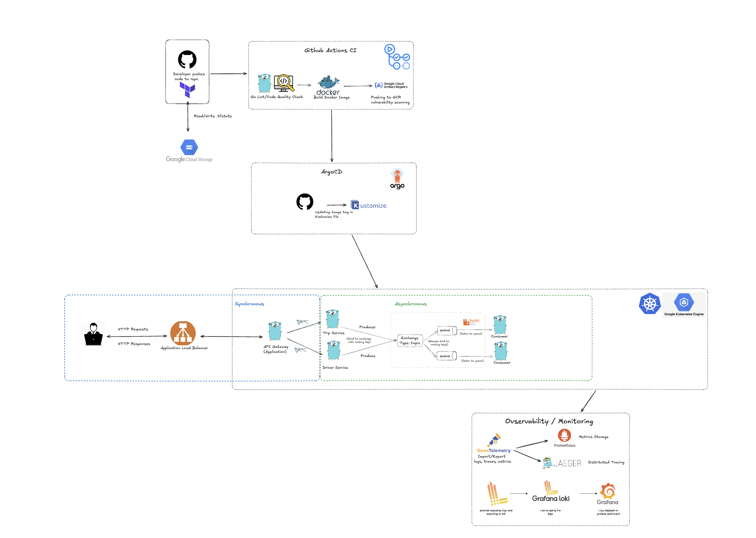Select the 'Go Lint/Code Quality Check' caption
Screen dimensions: 756x538
[277, 97]
